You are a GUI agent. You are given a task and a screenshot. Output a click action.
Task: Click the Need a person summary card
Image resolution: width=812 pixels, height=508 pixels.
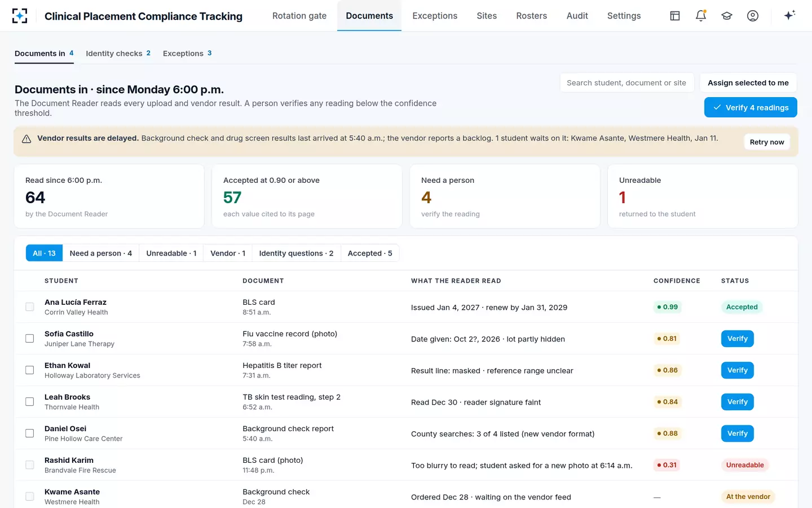(x=505, y=196)
